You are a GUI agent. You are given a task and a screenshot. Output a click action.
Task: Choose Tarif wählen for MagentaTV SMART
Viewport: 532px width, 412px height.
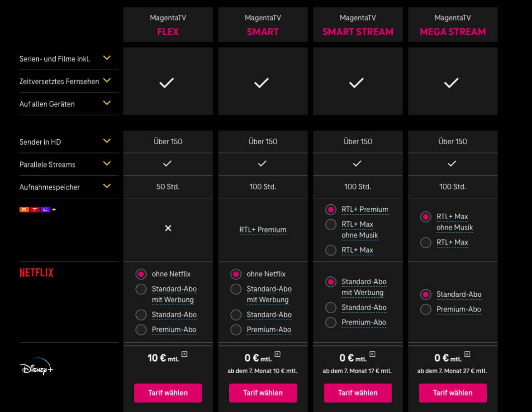pos(263,393)
